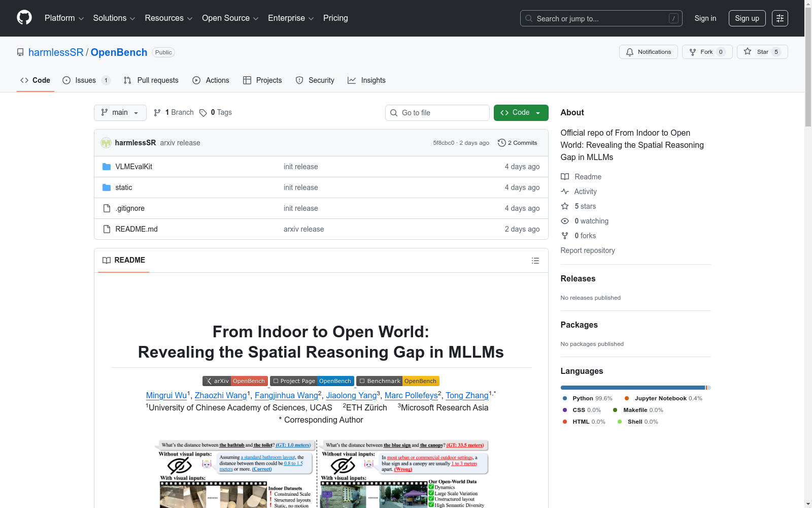Click the static folder icon
The image size is (812, 508).
[107, 187]
